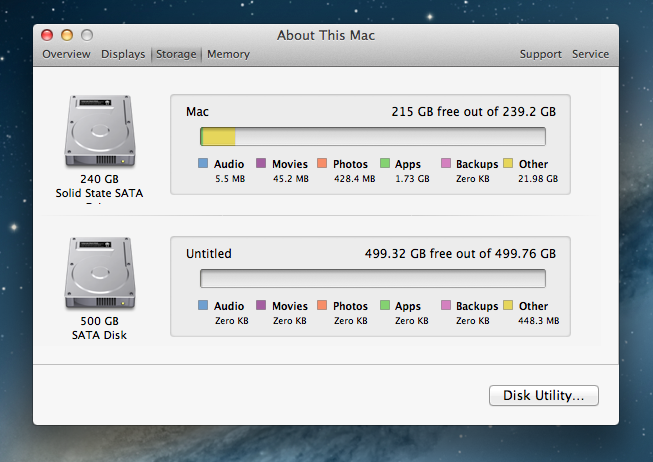Screen dimensions: 653x462
Task: Click 'Zero KB' under Untitled Photos
Action: [x=351, y=321]
